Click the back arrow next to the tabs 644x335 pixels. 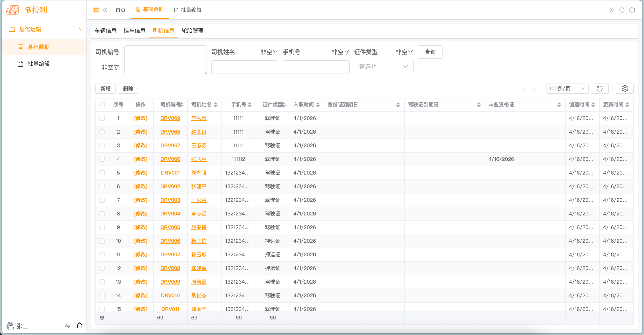coord(105,10)
